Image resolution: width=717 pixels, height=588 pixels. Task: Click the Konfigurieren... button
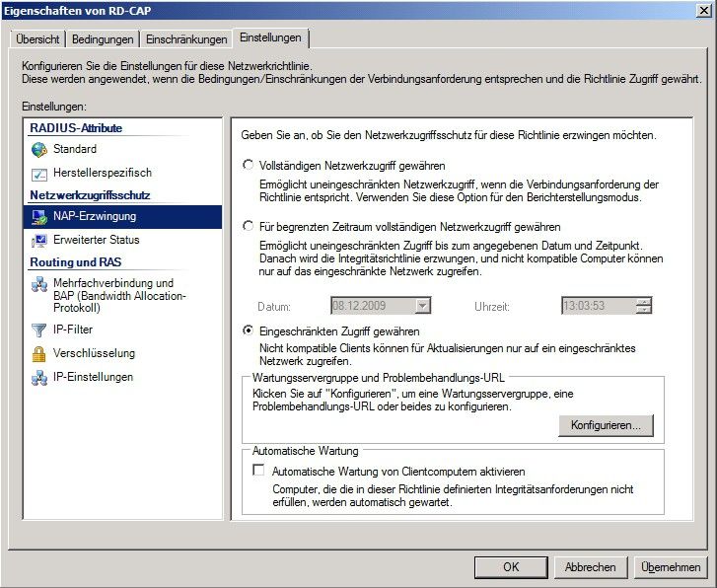point(606,425)
